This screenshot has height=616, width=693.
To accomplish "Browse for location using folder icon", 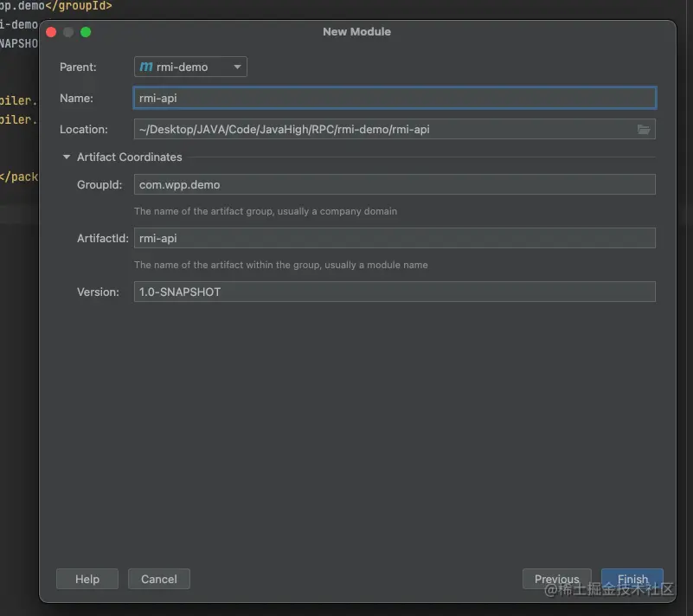I will pos(644,129).
